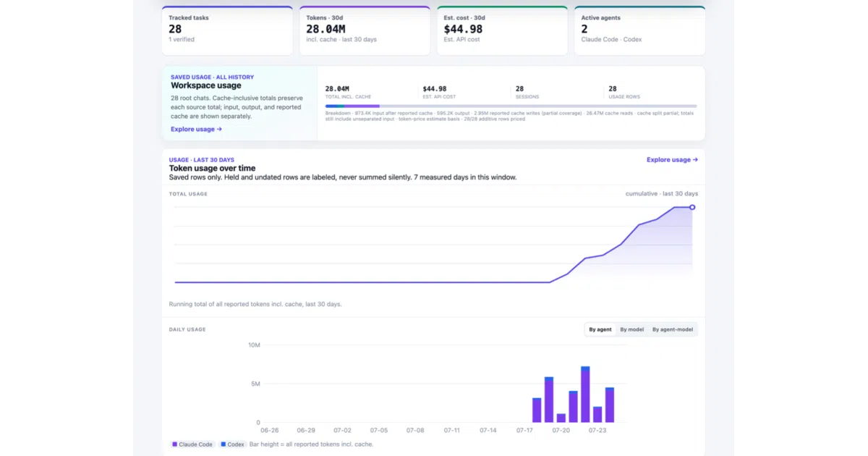Select the tallest bar in daily usage chart

(585, 394)
